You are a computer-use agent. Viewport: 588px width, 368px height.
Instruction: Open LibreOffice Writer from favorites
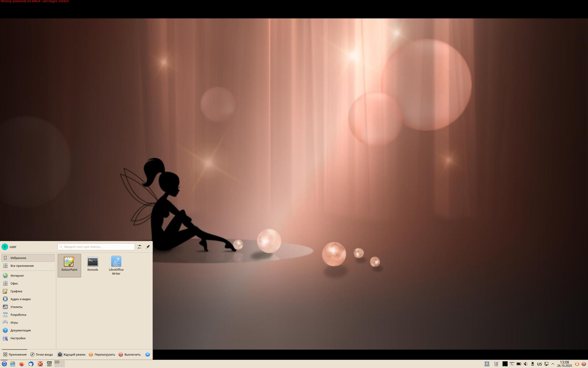(116, 266)
